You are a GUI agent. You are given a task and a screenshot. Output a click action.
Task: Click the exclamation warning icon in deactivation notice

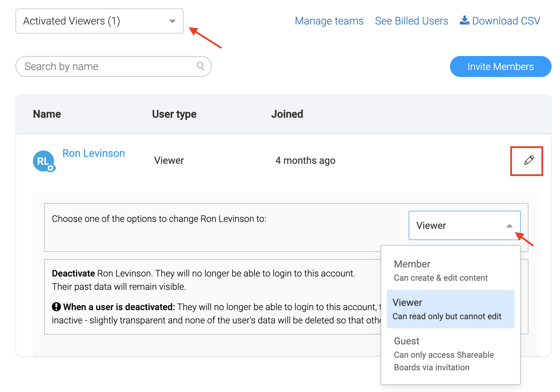pyautogui.click(x=56, y=307)
